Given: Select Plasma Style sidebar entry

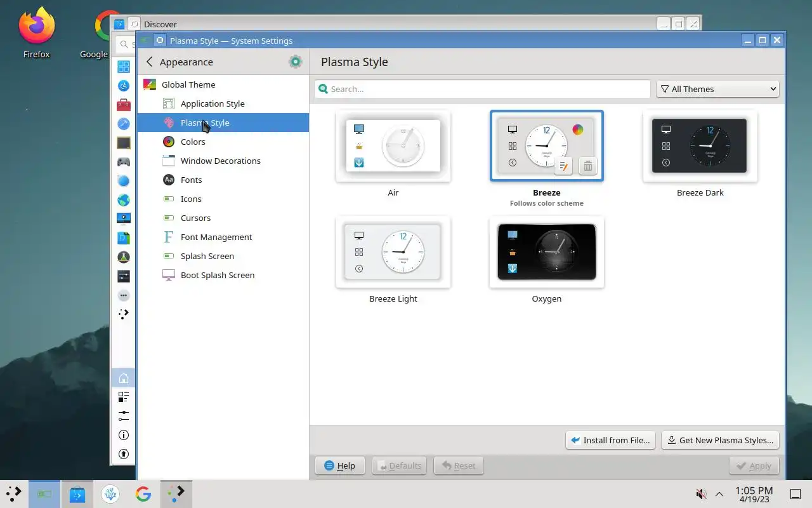Looking at the screenshot, I should point(223,123).
